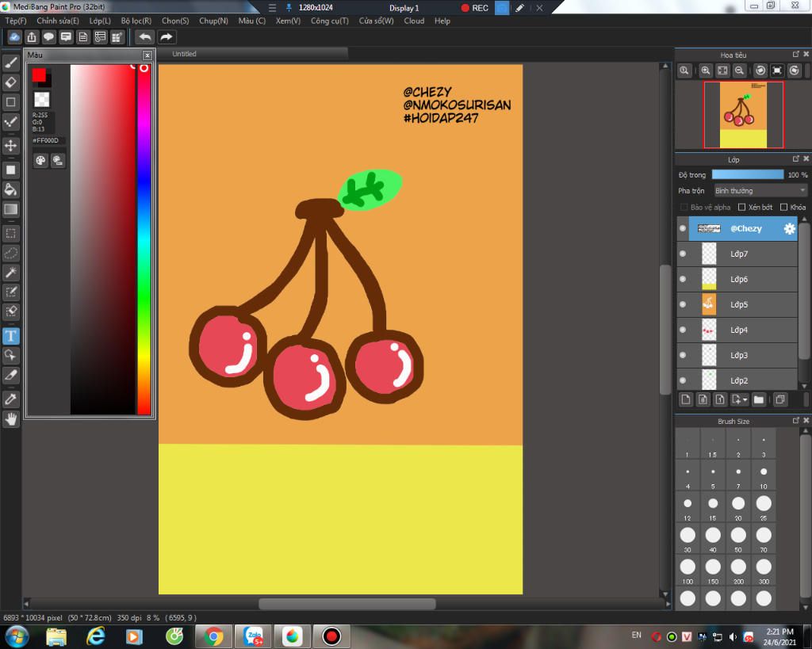Open the Cửa sổ(W) menu
Viewport: 812px width, 649px height.
377,21
